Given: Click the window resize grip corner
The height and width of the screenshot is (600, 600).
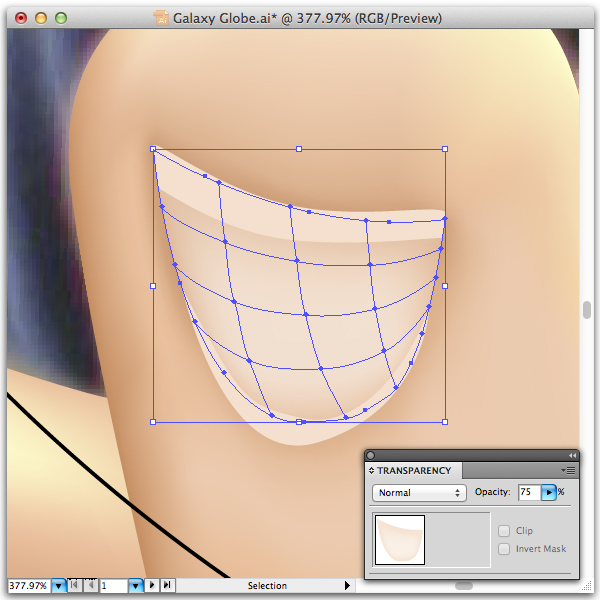Looking at the screenshot, I should (587, 586).
